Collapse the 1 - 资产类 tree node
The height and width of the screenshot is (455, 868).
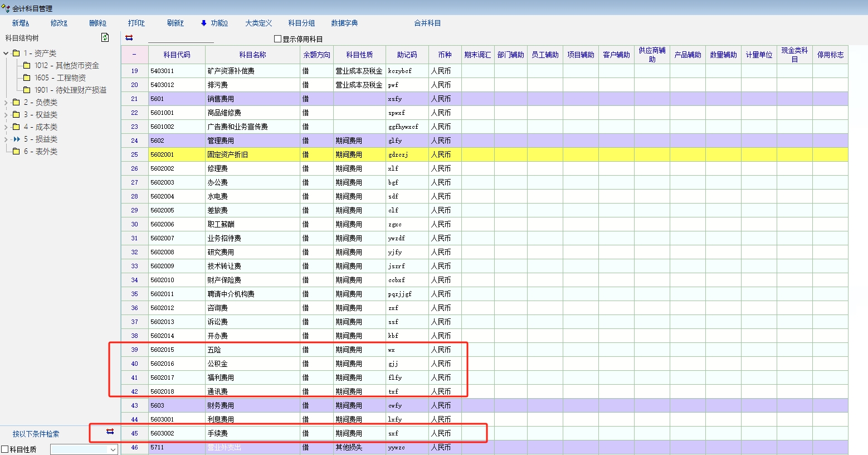(6, 54)
